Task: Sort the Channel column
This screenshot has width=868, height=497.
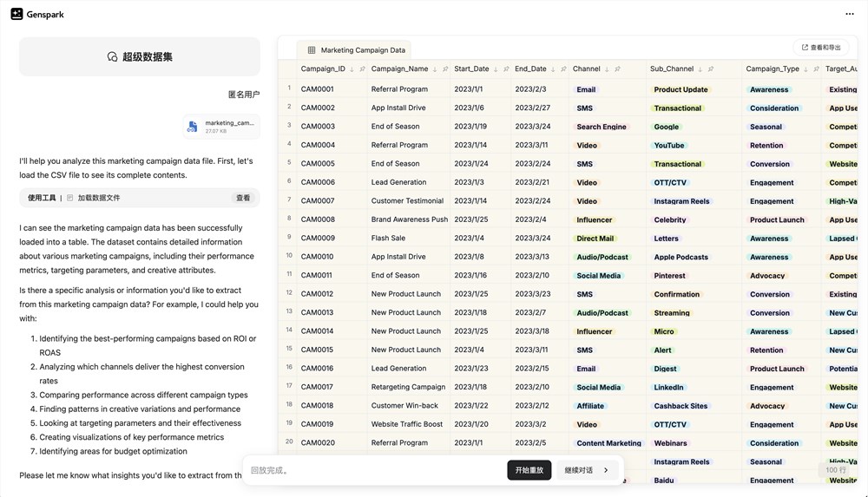Action: click(607, 69)
